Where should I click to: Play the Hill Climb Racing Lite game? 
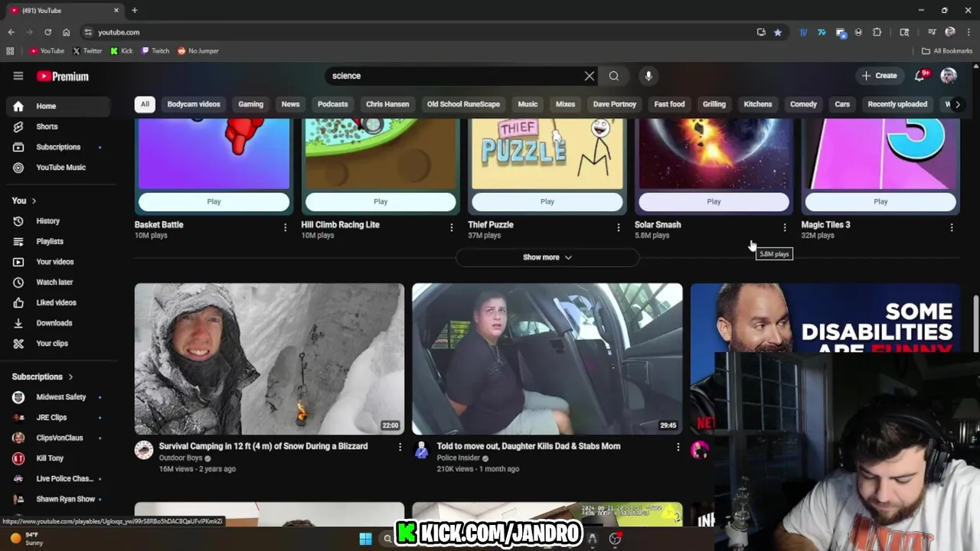381,201
